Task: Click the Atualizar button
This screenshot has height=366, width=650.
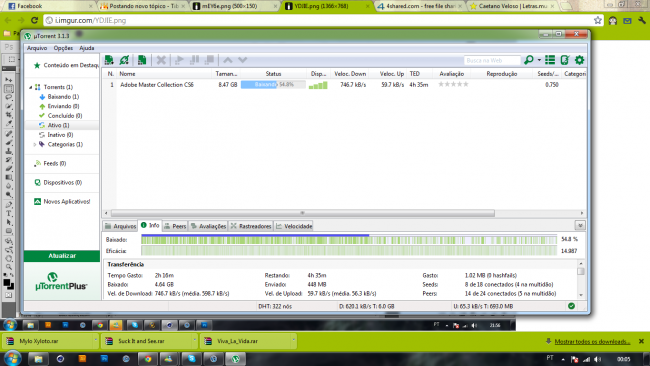Action: (62, 256)
